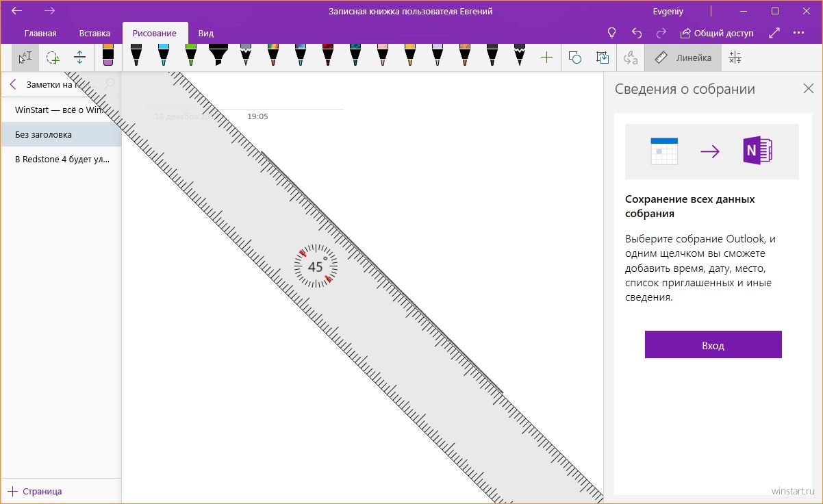Select the bronze pen
Viewport: 823px width, 504px height.
[x=464, y=55]
